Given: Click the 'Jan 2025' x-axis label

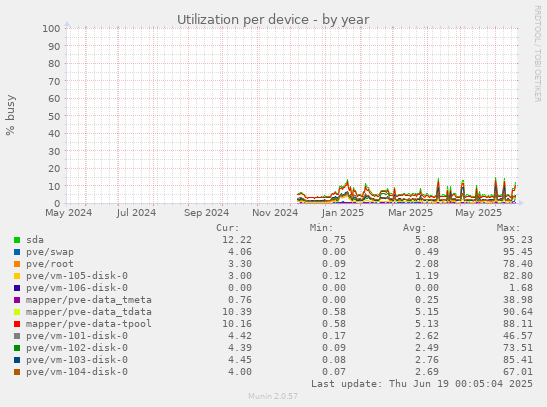Looking at the screenshot, I should [343, 213].
